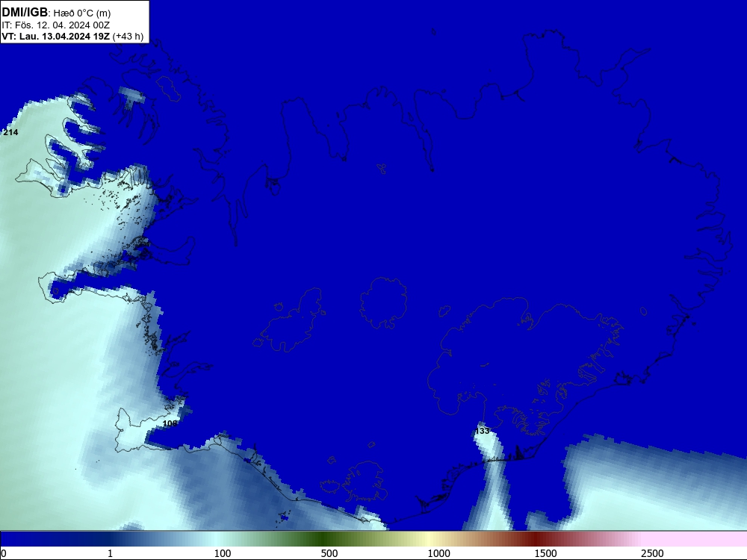This screenshot has height=560, width=747.
Task: Click the '500' tick on the color scale
Action: click(329, 553)
